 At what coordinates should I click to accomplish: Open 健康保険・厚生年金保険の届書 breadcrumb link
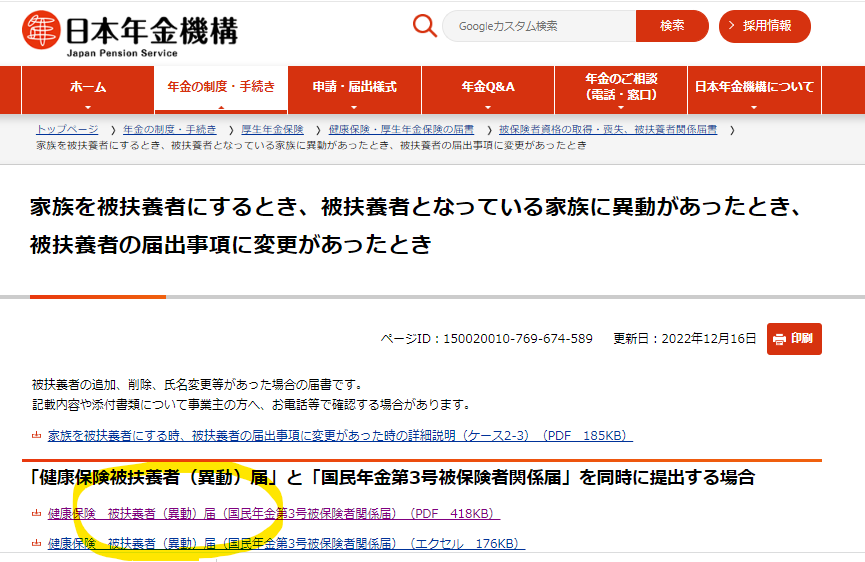coord(401,130)
